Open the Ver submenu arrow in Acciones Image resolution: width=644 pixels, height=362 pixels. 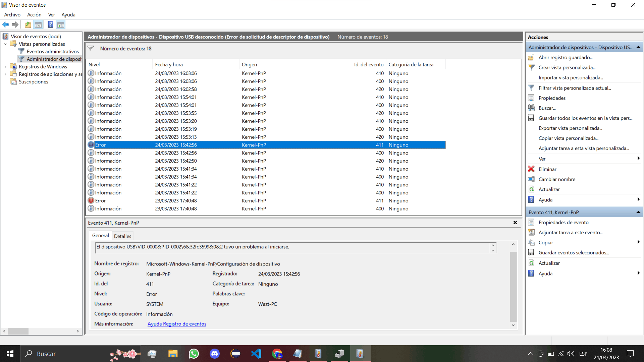tap(638, 159)
